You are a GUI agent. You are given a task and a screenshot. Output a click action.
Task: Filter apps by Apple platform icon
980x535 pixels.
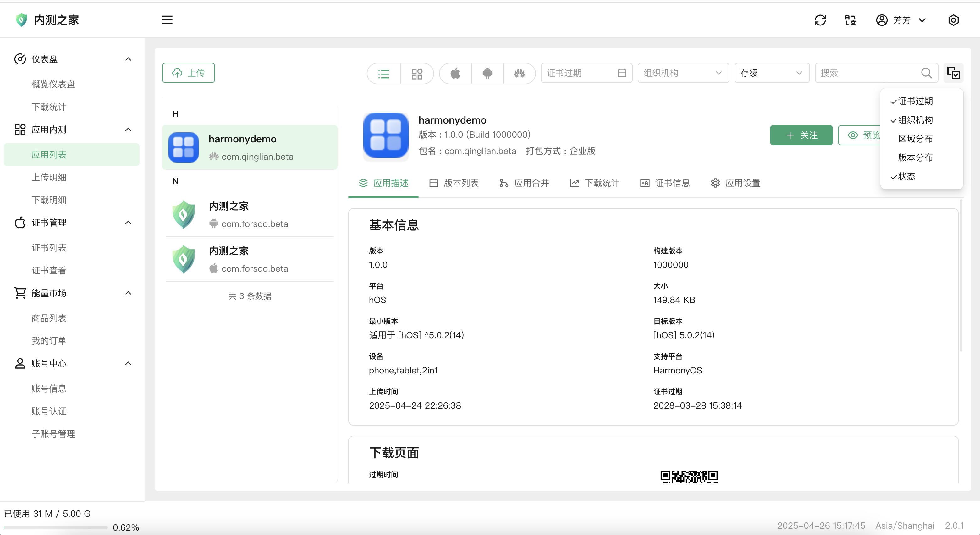455,73
